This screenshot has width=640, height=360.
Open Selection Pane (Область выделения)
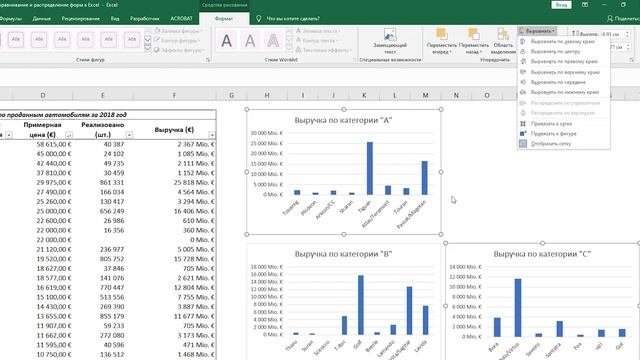[x=503, y=41]
